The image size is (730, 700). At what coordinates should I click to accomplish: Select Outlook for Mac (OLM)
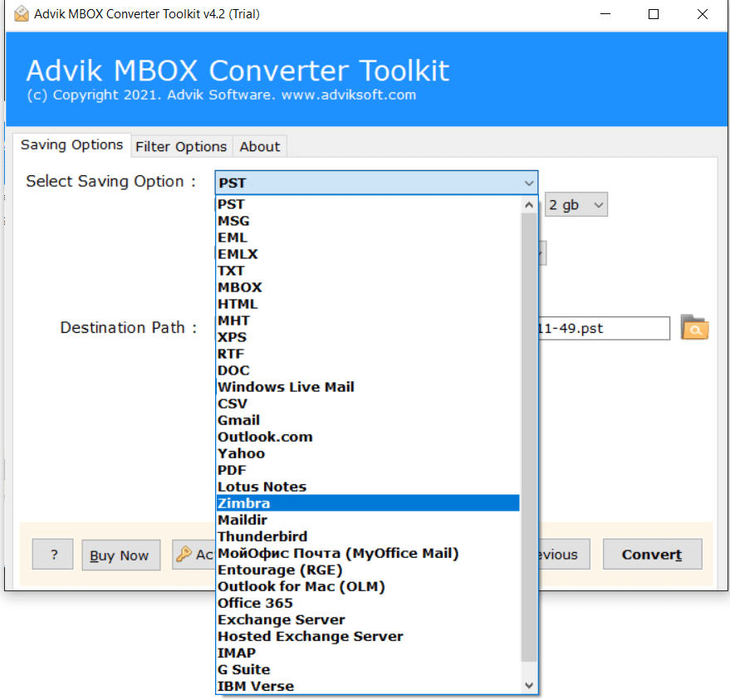tap(368, 586)
